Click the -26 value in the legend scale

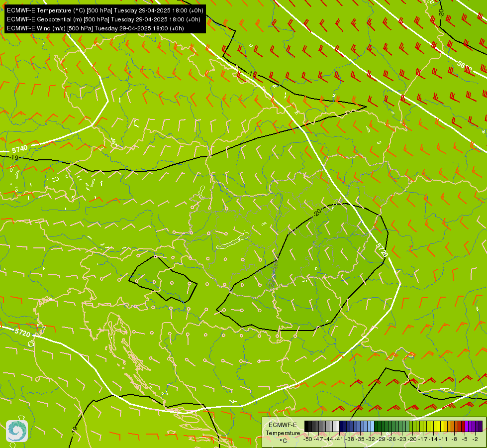point(391,439)
